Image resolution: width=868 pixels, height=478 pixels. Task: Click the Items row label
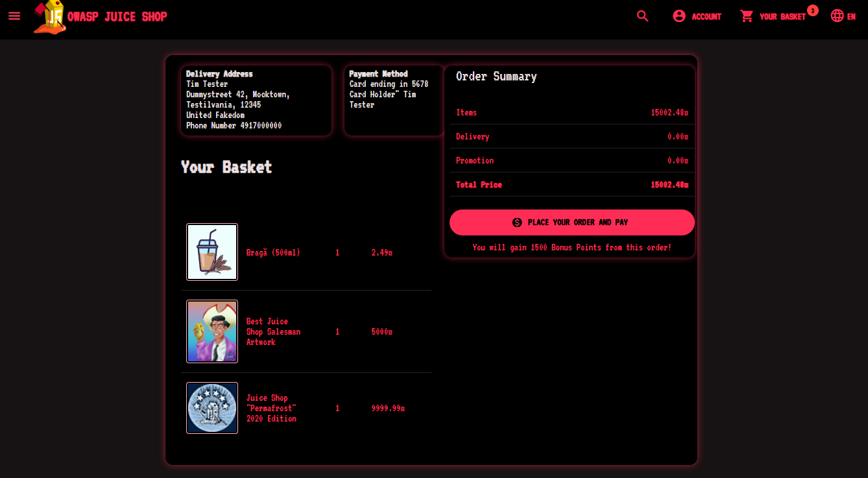tap(466, 112)
